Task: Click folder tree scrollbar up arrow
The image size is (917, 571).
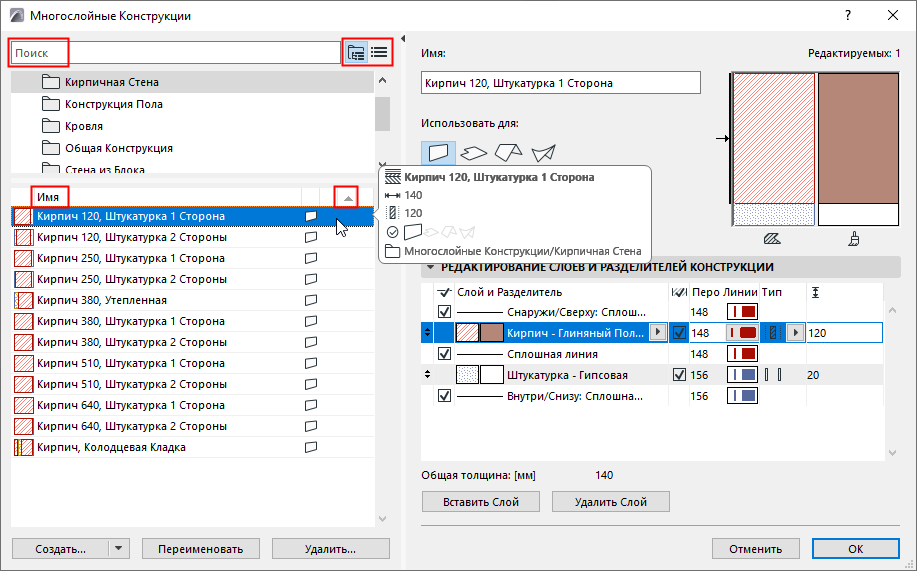Action: pyautogui.click(x=382, y=80)
